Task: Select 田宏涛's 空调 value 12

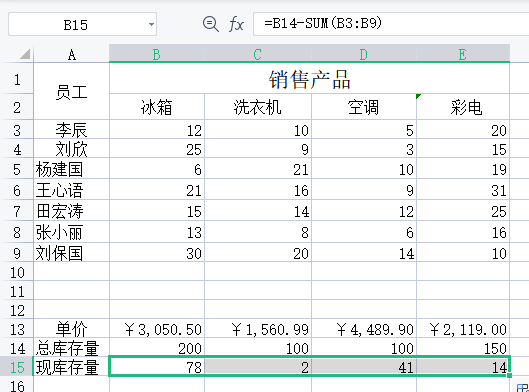Action: [x=364, y=211]
